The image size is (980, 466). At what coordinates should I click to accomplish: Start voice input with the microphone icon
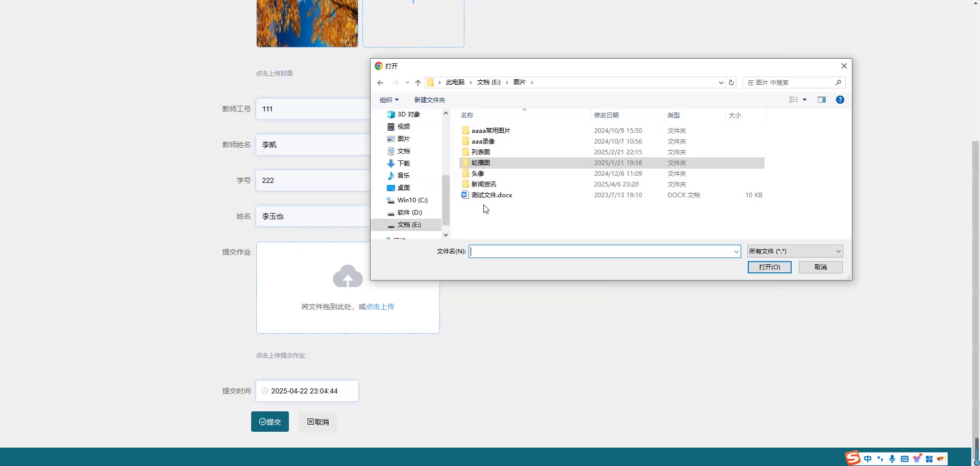tap(892, 459)
